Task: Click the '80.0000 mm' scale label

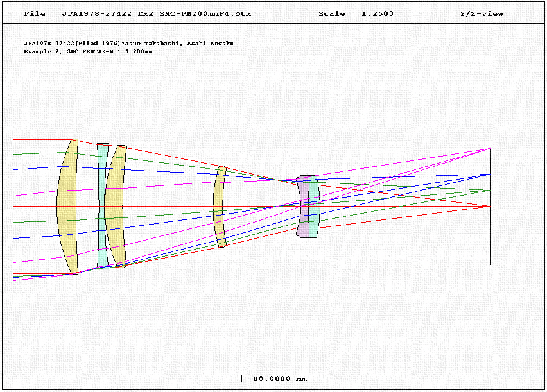Action: pos(280,379)
